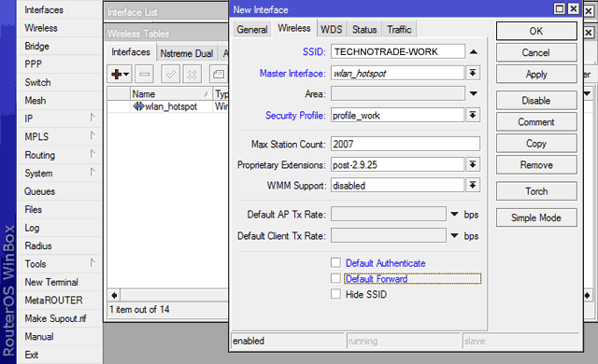Select the Wireless tab in dialog
The height and width of the screenshot is (364, 598).
[x=294, y=28]
